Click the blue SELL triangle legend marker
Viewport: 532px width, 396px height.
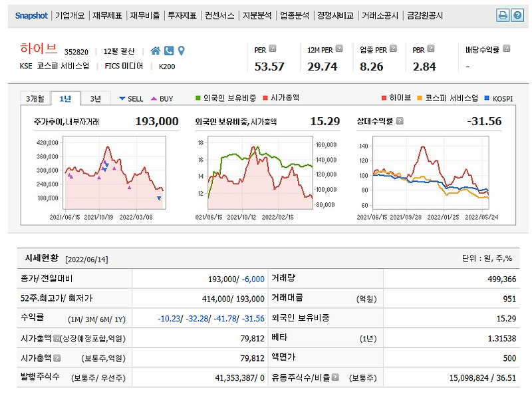coord(122,99)
